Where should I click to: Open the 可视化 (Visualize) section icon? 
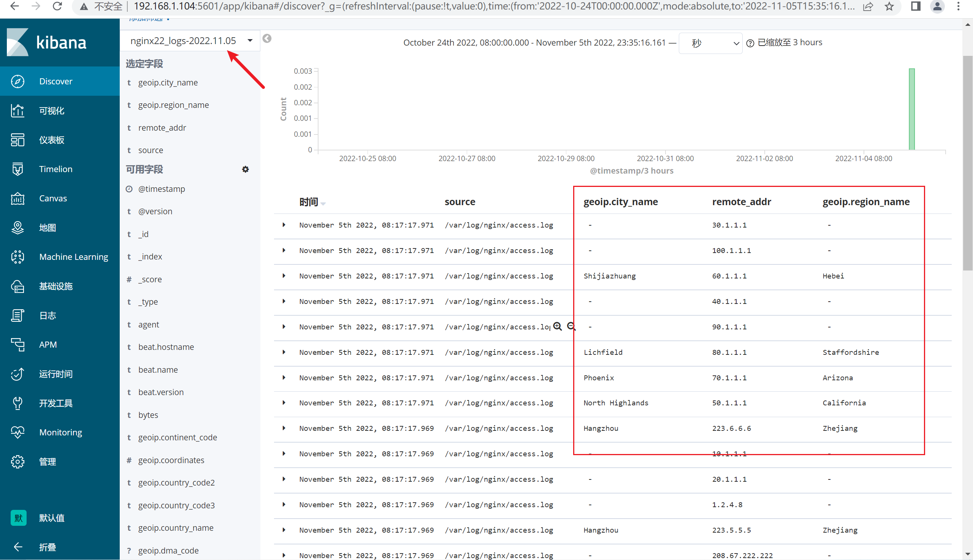(x=17, y=111)
